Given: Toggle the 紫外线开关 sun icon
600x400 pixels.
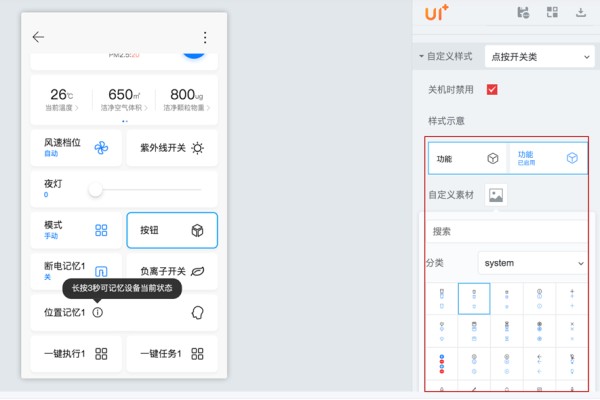Looking at the screenshot, I should click(x=198, y=148).
